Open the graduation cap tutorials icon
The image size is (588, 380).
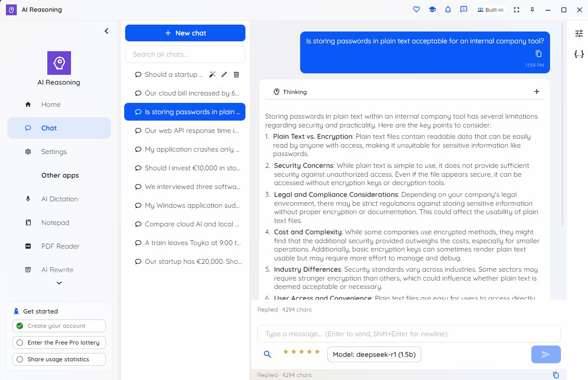coord(432,10)
